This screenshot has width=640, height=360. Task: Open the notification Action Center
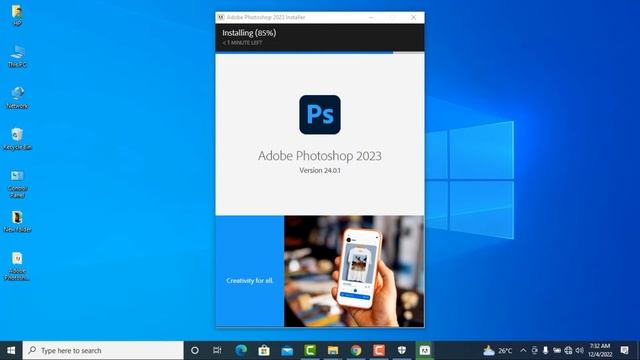tap(624, 350)
